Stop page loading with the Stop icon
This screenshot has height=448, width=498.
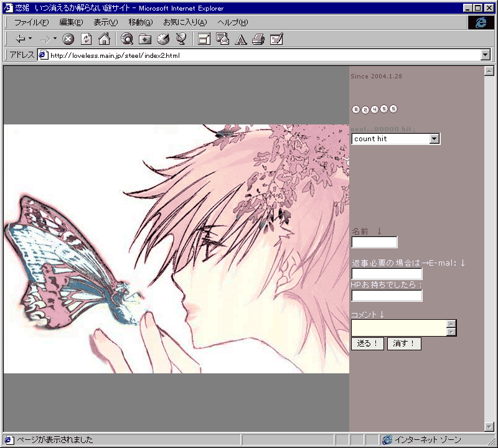(x=68, y=39)
